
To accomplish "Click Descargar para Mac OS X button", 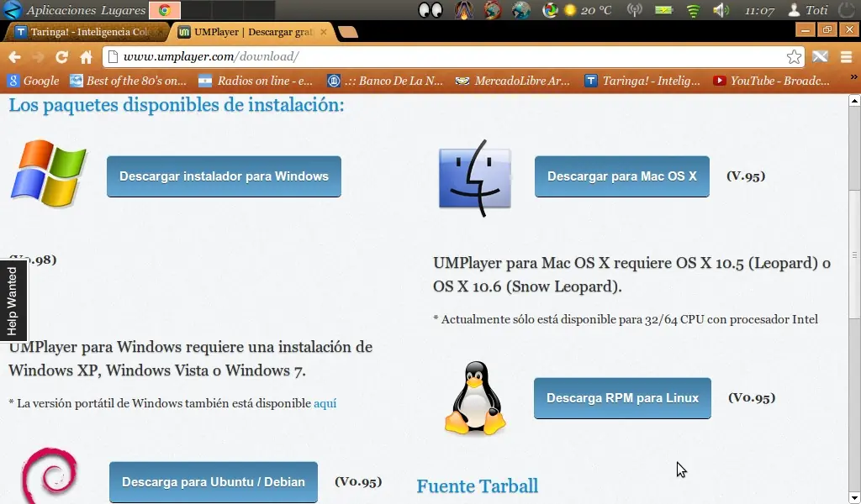I will (x=622, y=176).
